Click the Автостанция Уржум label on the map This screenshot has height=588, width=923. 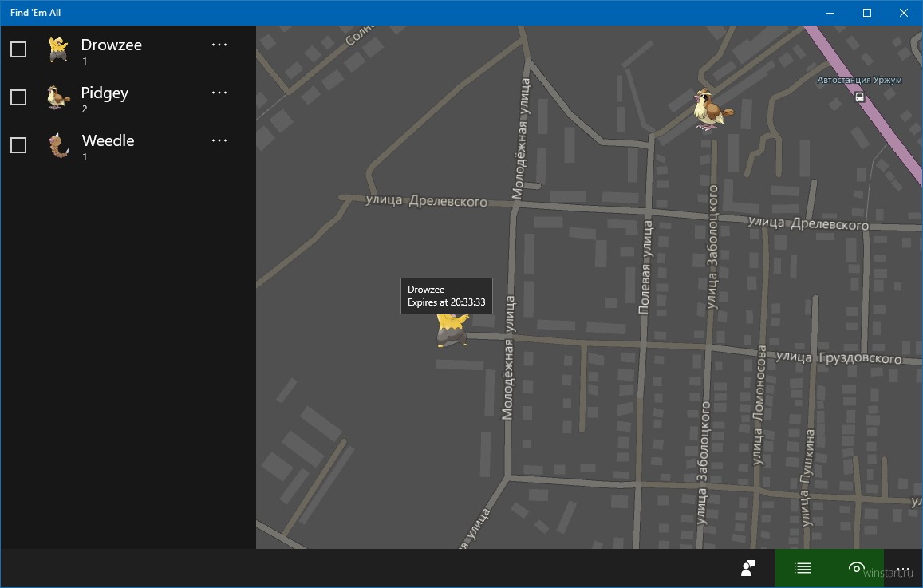(x=859, y=80)
